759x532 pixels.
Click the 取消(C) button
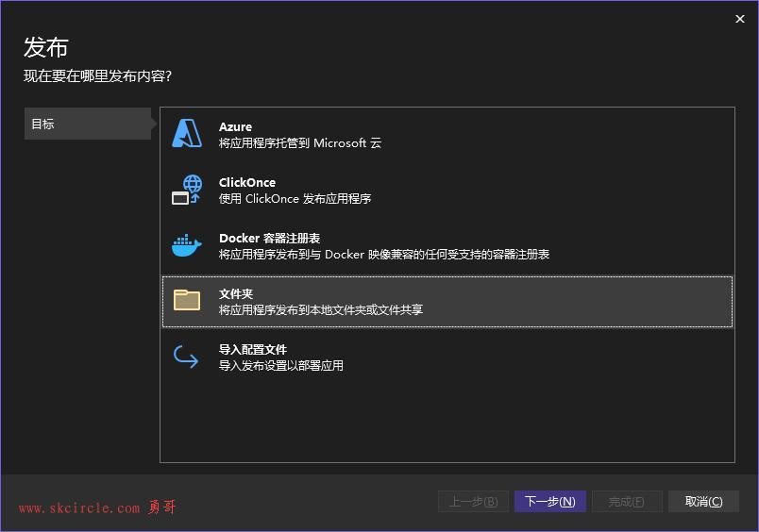pos(704,502)
